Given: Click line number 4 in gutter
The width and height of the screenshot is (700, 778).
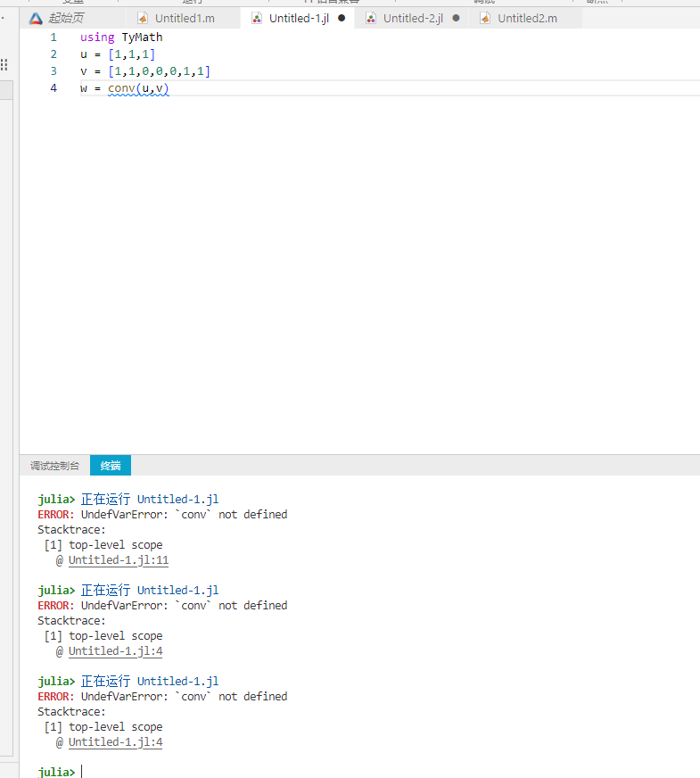Looking at the screenshot, I should [x=54, y=87].
